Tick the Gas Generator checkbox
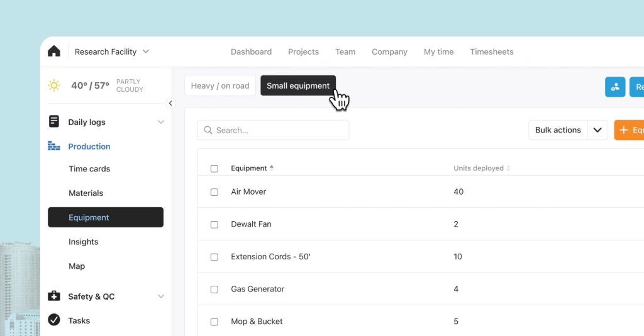Viewport: 644px width, 336px height. point(214,290)
